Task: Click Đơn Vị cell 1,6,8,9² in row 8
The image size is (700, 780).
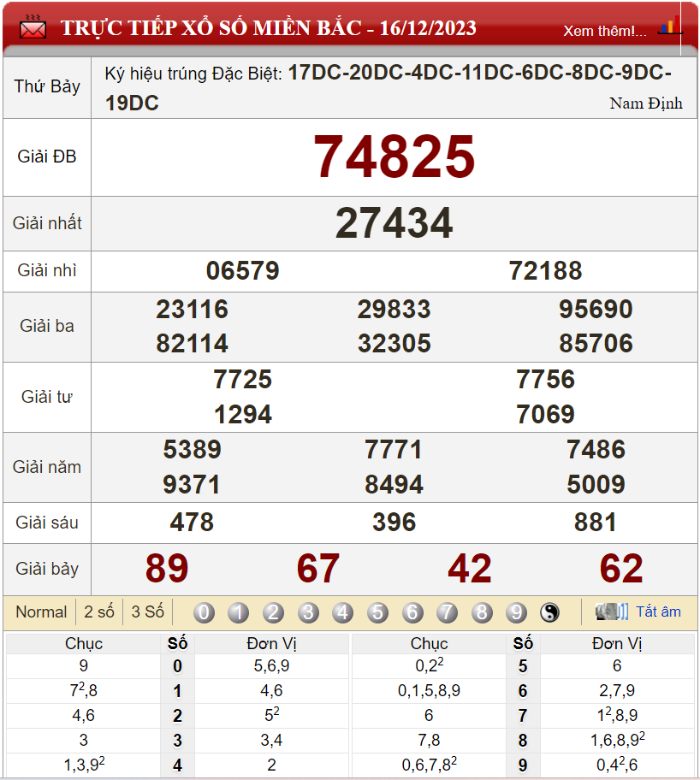Action: tap(617, 740)
